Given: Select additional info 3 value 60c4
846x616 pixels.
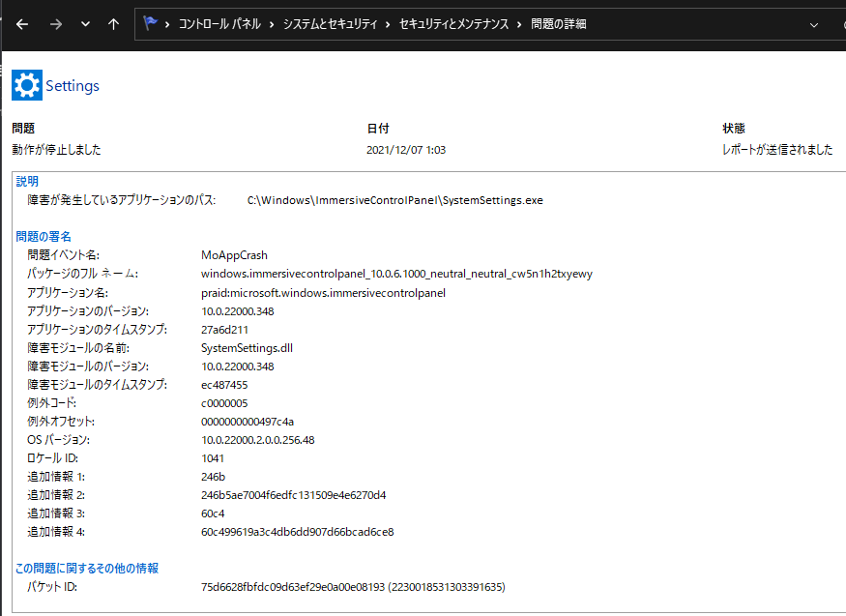Looking at the screenshot, I should click(213, 513).
